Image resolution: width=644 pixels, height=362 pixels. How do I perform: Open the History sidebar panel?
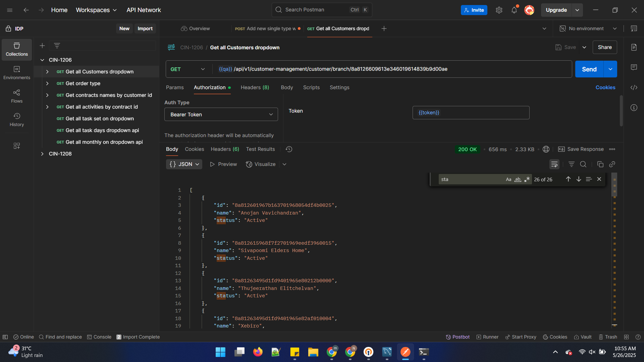[17, 120]
